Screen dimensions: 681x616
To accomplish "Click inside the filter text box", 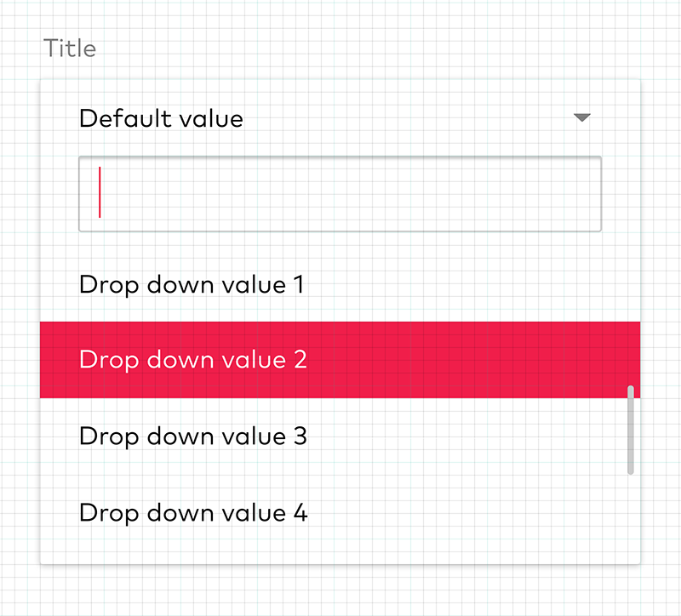I will (x=340, y=193).
